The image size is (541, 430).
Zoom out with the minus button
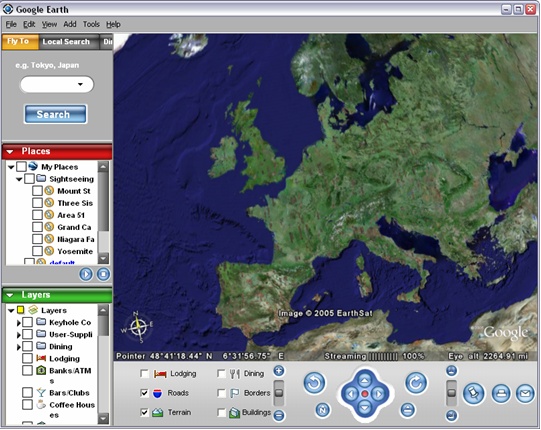tap(279, 415)
